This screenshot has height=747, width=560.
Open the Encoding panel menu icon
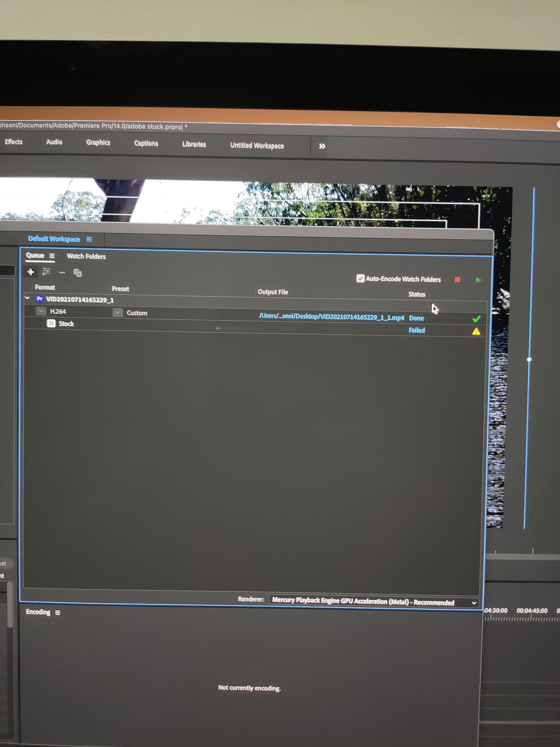pos(58,613)
